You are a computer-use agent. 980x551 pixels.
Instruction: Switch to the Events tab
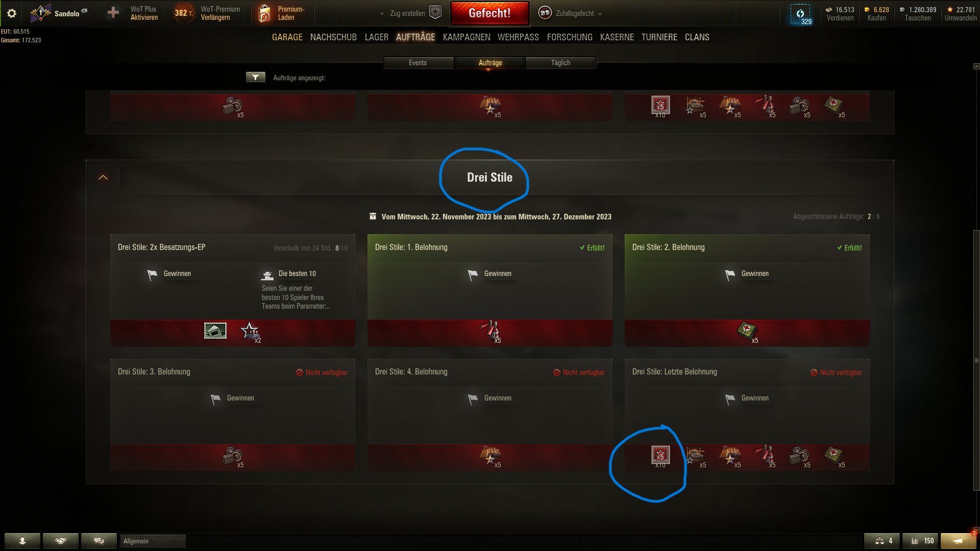click(x=418, y=63)
